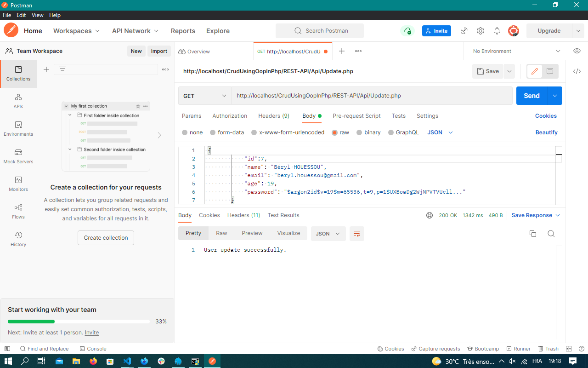Click the sync status cloud icon
Screen dimensions: 588x368
pyautogui.click(x=407, y=31)
